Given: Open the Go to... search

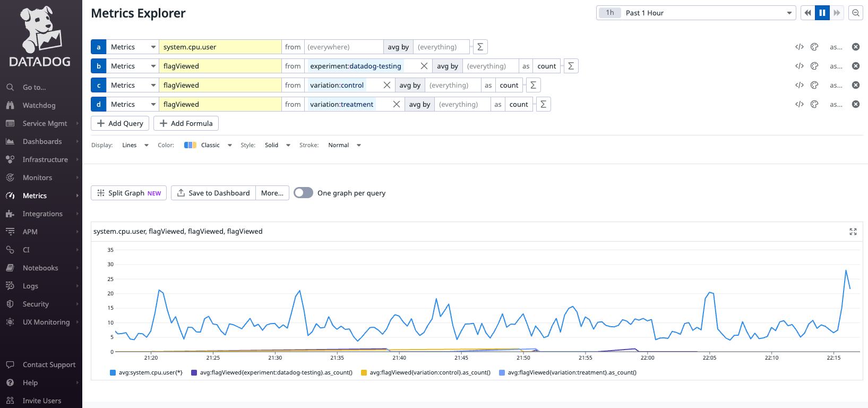Looking at the screenshot, I should [x=34, y=87].
